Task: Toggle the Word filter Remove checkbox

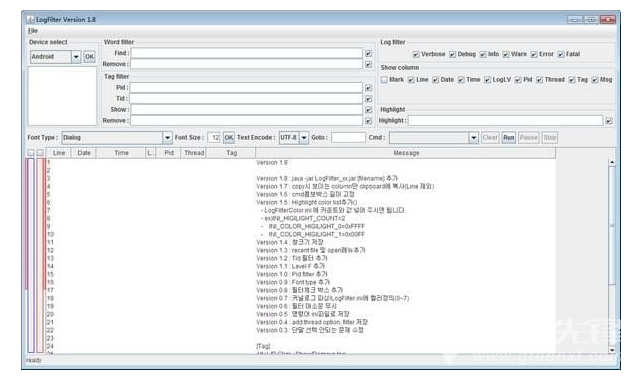Action: pyautogui.click(x=368, y=65)
